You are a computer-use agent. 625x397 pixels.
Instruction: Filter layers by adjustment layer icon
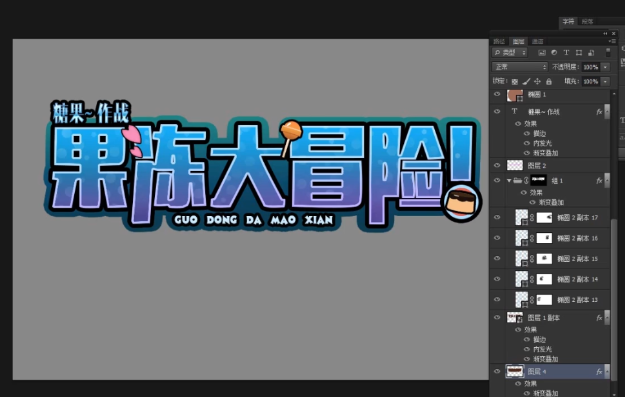click(x=554, y=53)
